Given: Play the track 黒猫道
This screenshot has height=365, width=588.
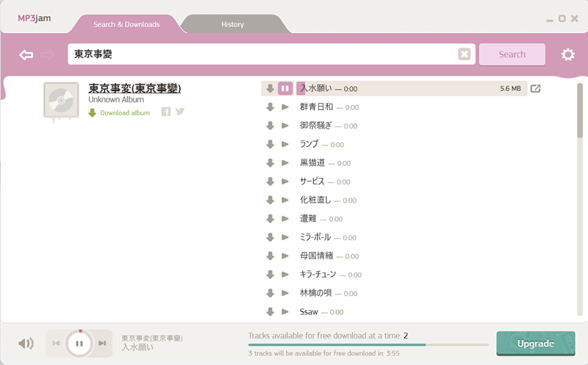Looking at the screenshot, I should tap(285, 163).
